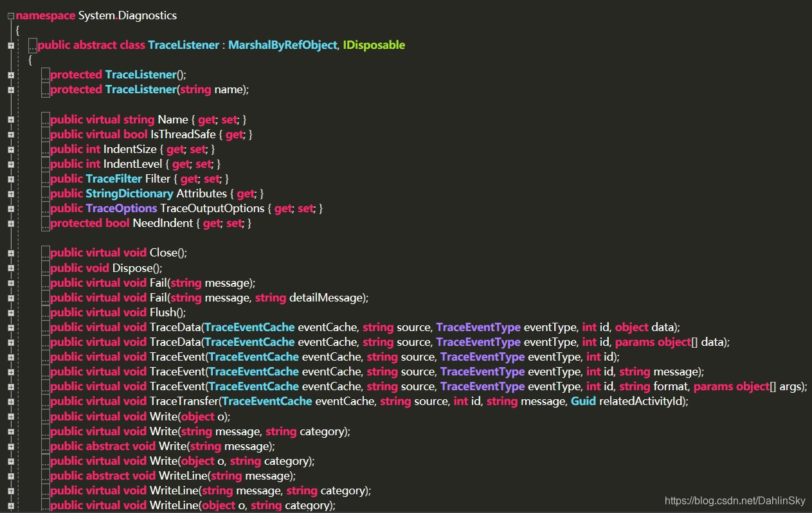Image resolution: width=812 pixels, height=513 pixels.
Task: Expand margin plus for IsThreadSafe property
Action: pyautogui.click(x=11, y=134)
